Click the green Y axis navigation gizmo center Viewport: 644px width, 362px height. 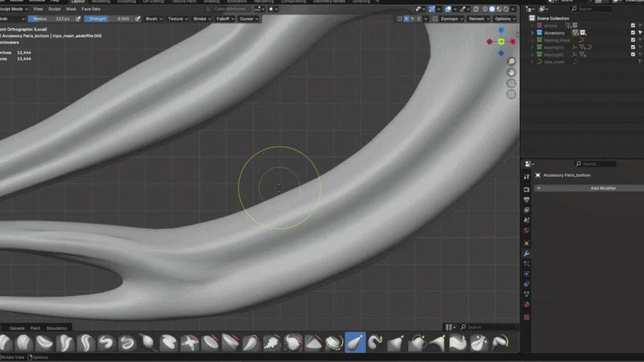(x=501, y=42)
